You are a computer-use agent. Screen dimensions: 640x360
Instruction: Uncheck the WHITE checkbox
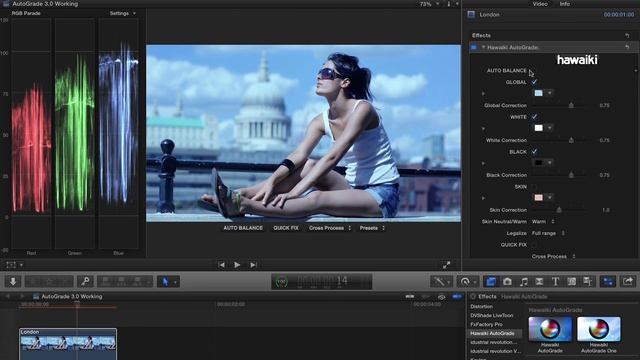pyautogui.click(x=534, y=117)
